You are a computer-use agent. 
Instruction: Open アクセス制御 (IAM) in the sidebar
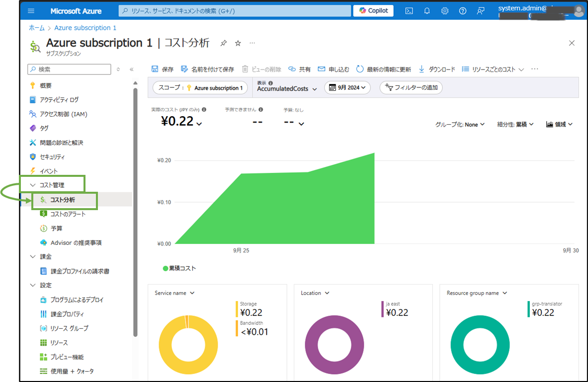(x=63, y=114)
